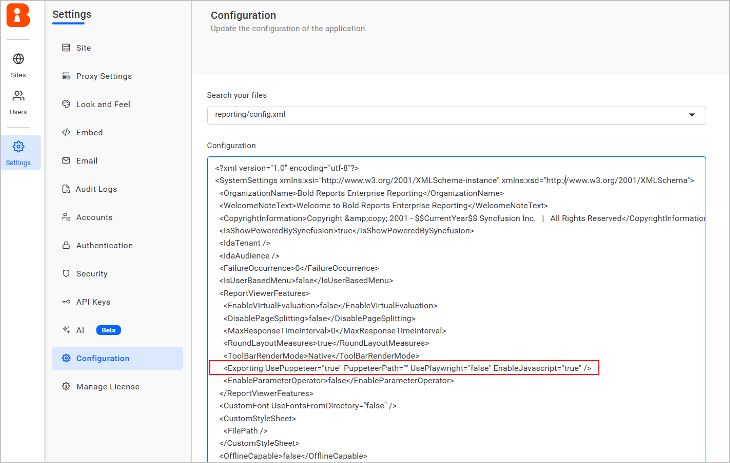Click the ToolBarRenderMode Native line
The height and width of the screenshot is (463, 730).
(x=321, y=356)
